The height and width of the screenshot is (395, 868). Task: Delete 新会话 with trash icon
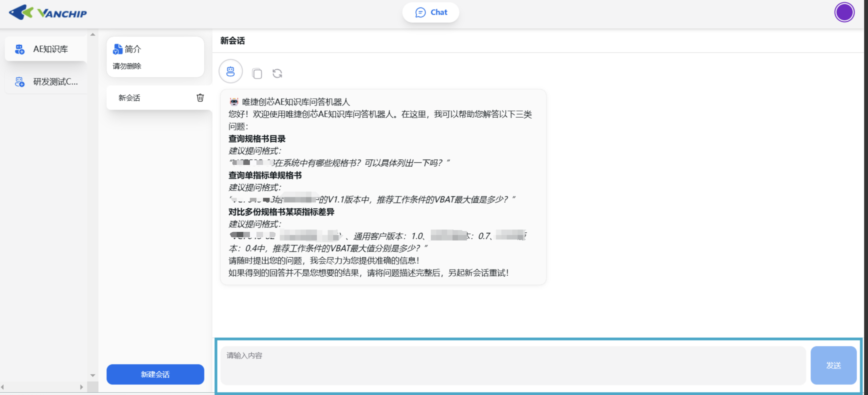[x=200, y=98]
